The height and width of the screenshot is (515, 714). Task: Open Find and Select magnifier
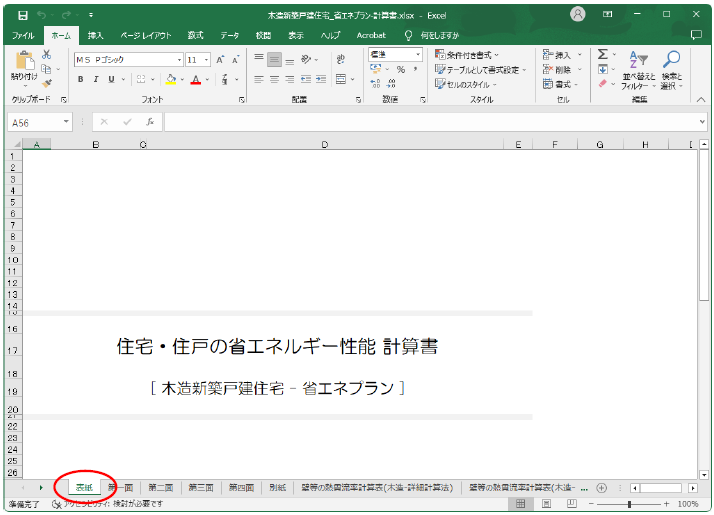tap(672, 71)
